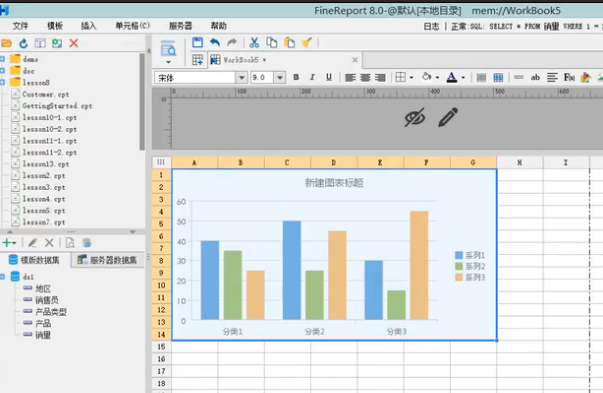
Task: Remove the dataset with the gray X
Action: 49,243
